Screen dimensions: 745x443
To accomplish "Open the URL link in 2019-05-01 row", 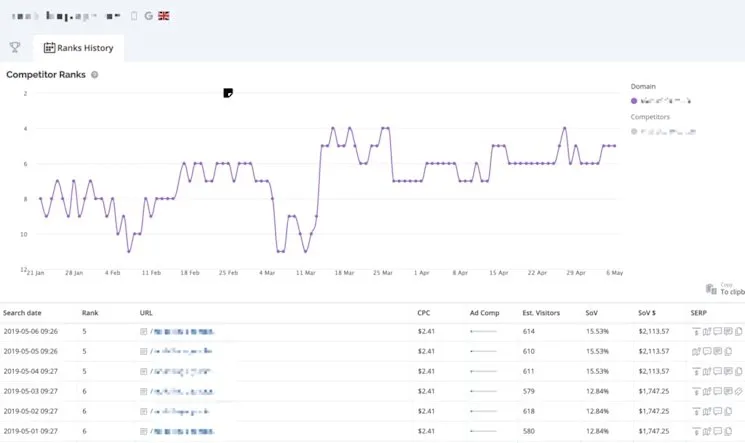I will (x=182, y=431).
